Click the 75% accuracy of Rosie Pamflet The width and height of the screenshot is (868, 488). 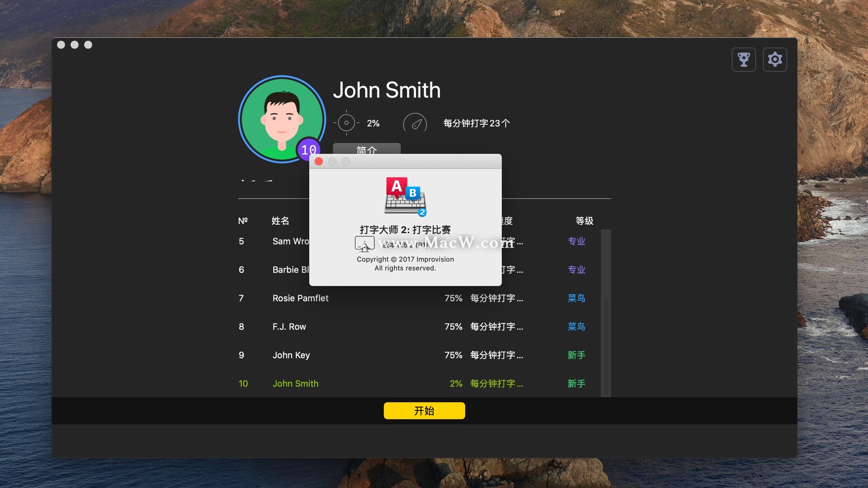coord(453,298)
